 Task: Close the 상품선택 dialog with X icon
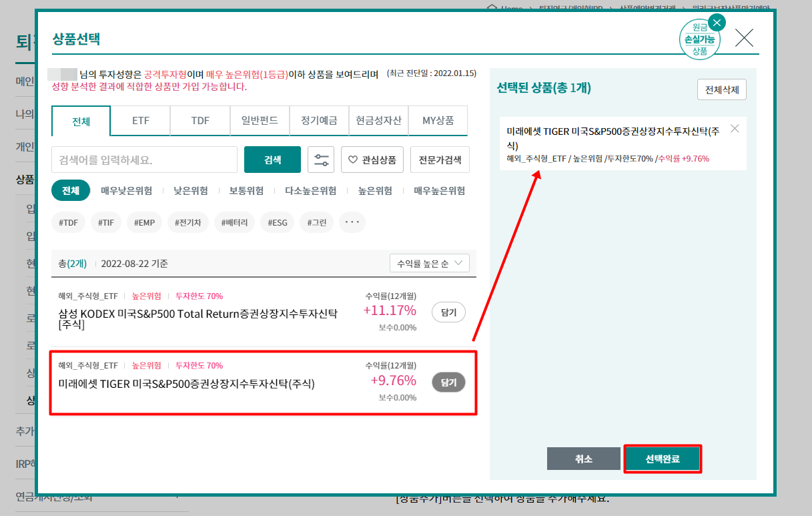point(744,38)
